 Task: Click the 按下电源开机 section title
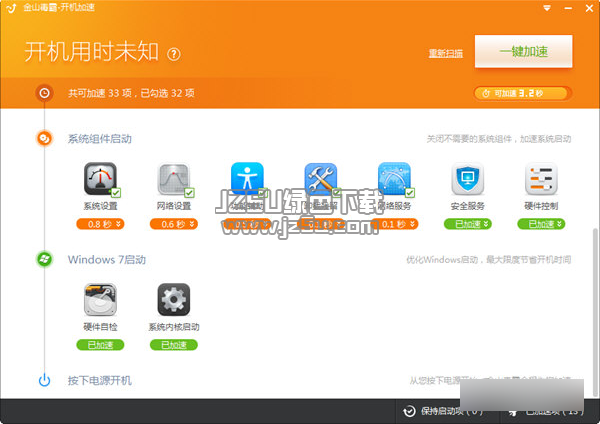tap(100, 380)
